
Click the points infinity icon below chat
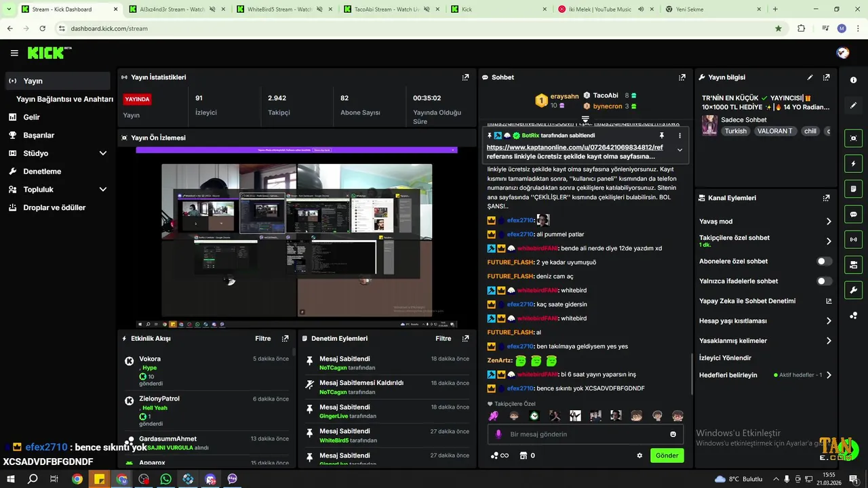pyautogui.click(x=499, y=455)
